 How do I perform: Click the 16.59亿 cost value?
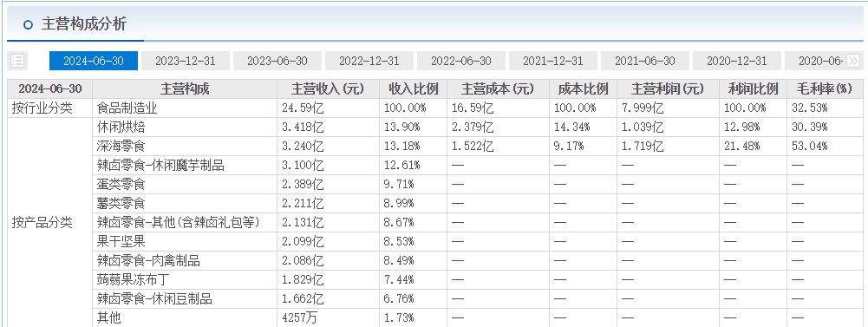pos(473,108)
